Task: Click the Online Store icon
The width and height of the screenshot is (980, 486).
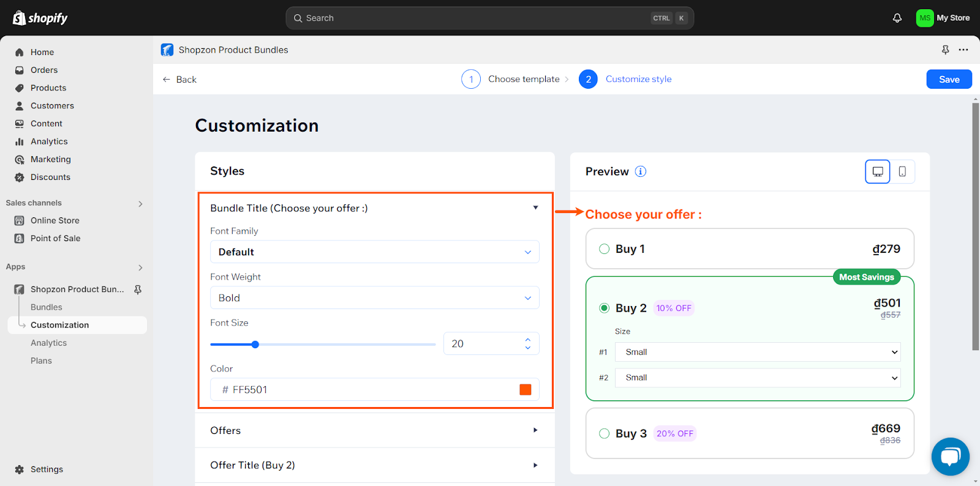Action: click(20, 220)
